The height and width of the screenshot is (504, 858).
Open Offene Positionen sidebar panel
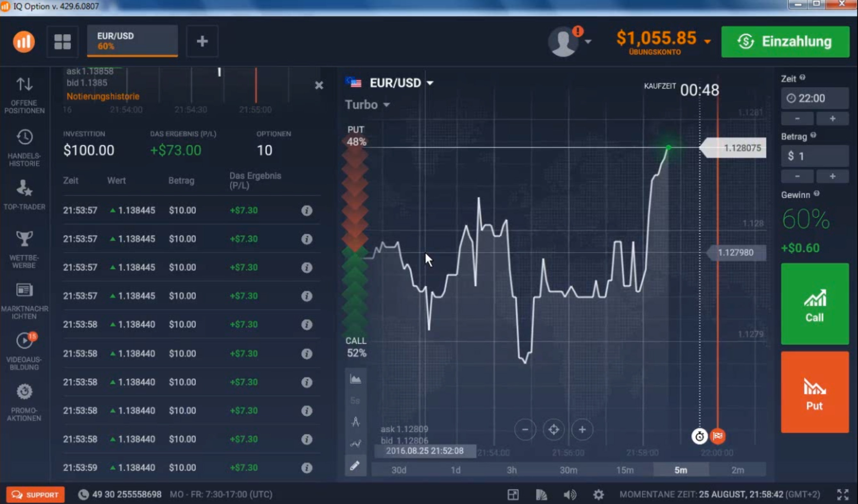[25, 95]
